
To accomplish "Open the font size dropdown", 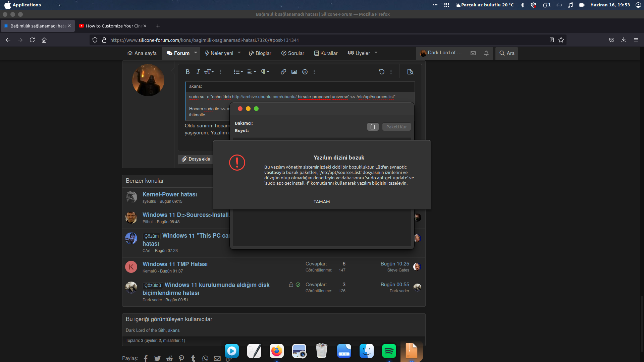I will [x=209, y=72].
